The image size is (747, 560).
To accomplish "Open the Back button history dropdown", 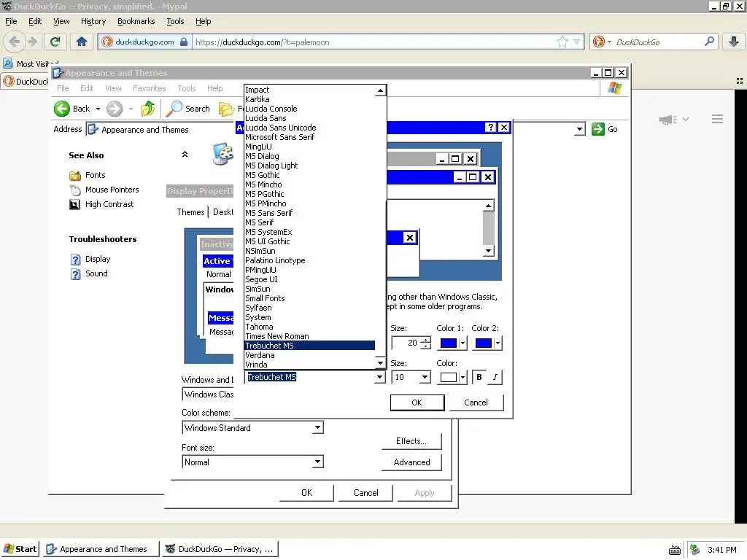I will tap(98, 109).
